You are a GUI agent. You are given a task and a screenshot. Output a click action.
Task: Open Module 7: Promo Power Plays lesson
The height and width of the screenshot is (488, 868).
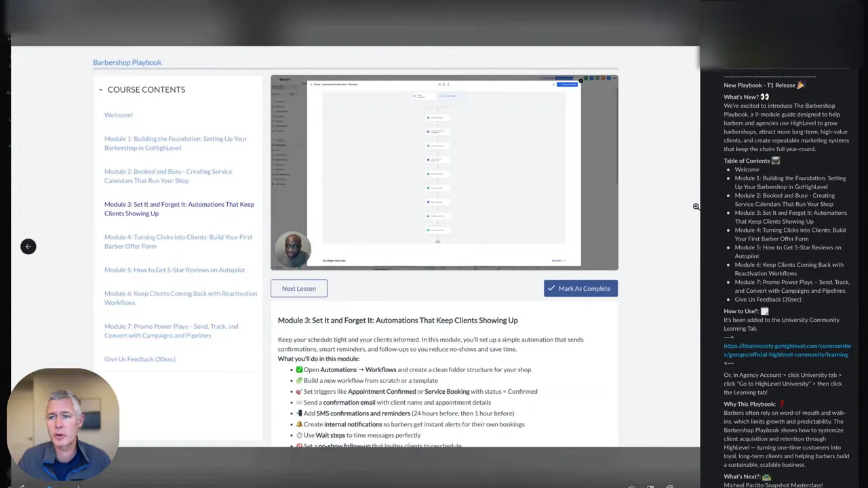(172, 331)
